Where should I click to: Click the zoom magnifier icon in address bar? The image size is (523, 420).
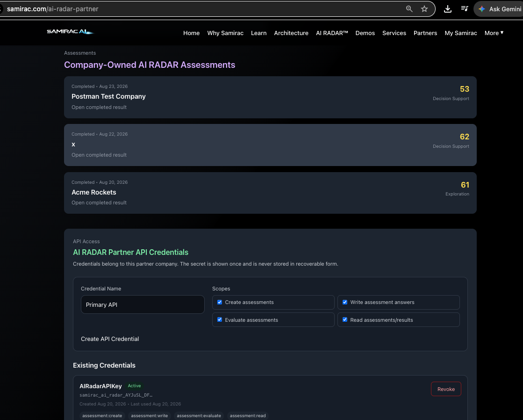point(409,9)
